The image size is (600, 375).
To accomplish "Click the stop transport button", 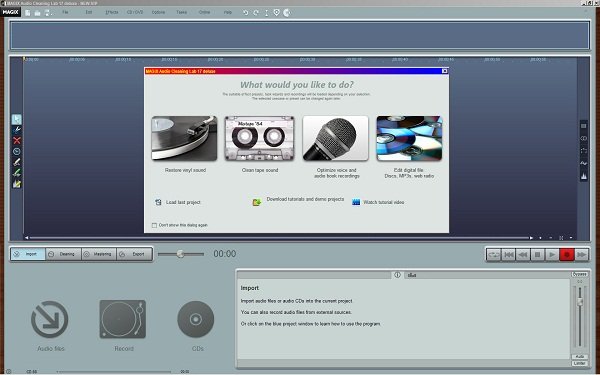I will 537,254.
